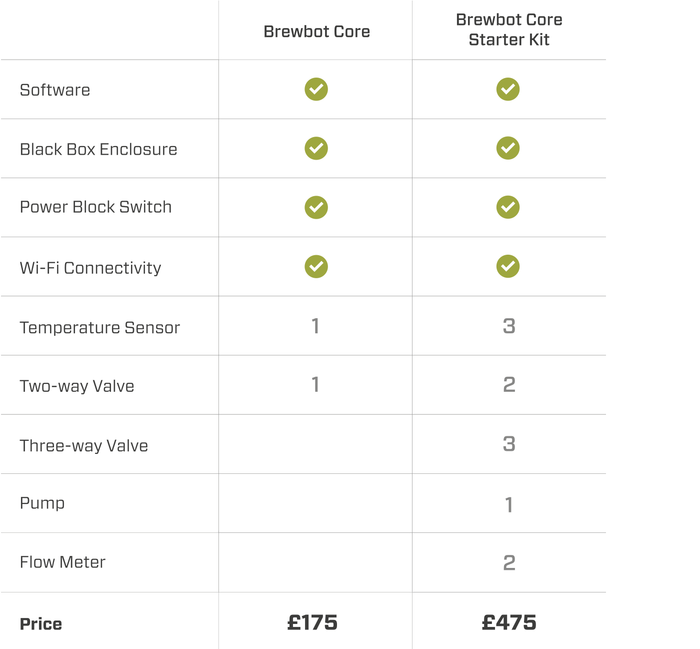
Task: Click the £175 price
Action: pos(312,623)
